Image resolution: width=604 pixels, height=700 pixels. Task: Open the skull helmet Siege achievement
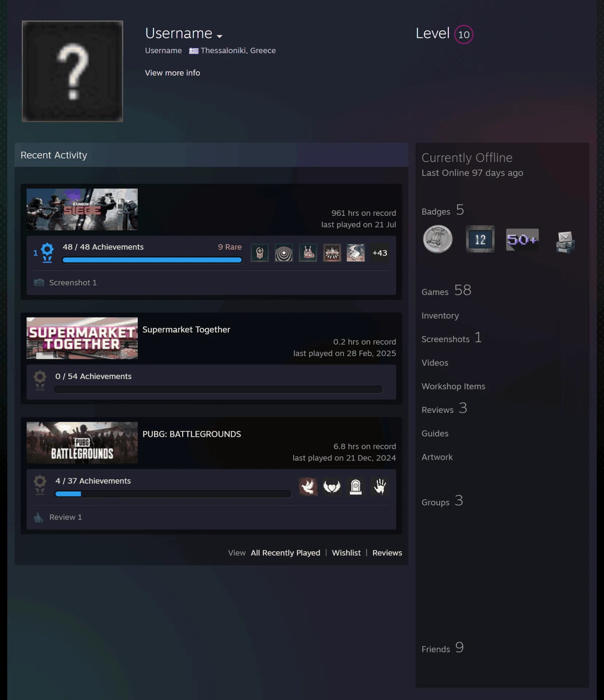260,253
